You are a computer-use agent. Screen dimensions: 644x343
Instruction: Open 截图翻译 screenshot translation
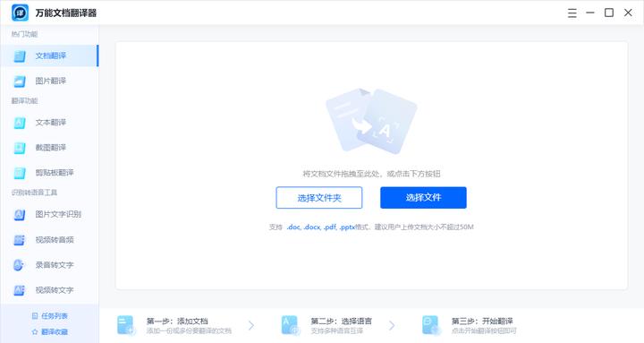[50, 147]
